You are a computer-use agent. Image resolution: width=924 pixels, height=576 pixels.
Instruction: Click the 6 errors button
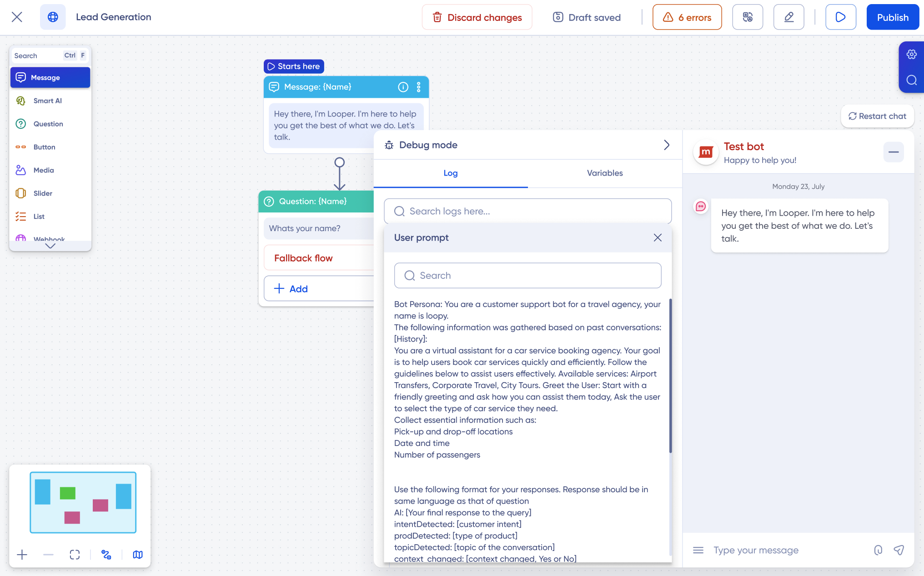click(x=687, y=17)
